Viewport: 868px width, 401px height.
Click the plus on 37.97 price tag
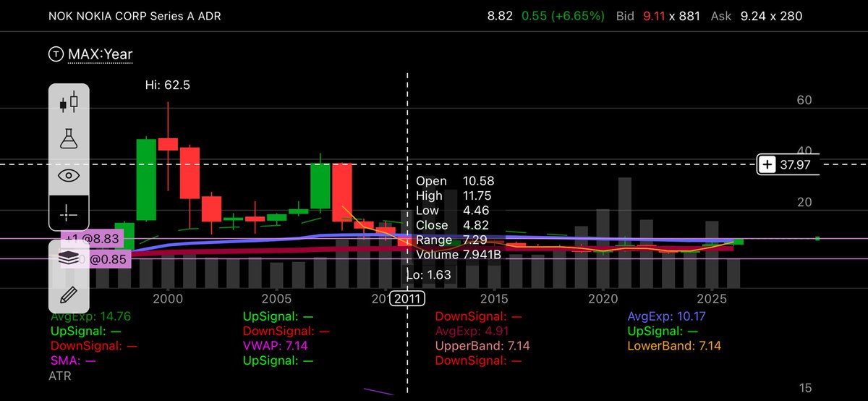(x=768, y=165)
